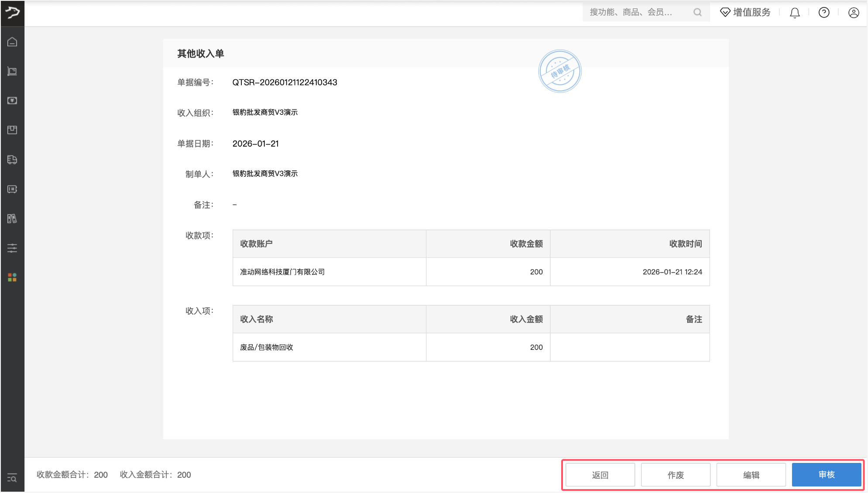This screenshot has width=868, height=493.
Task: Open the help question mark icon
Action: tap(823, 12)
